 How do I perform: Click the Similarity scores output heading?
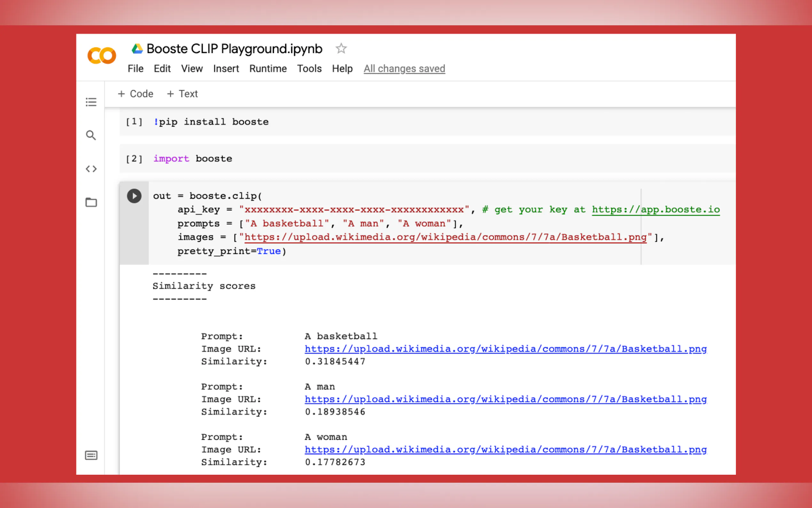(x=204, y=286)
